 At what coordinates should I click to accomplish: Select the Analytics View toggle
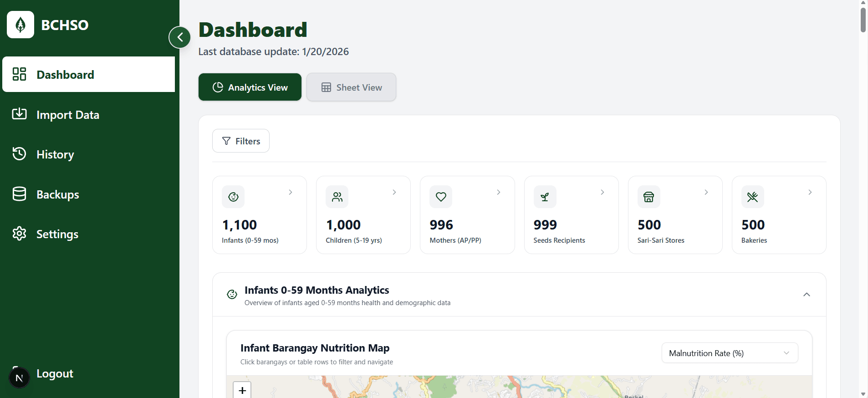pyautogui.click(x=250, y=87)
